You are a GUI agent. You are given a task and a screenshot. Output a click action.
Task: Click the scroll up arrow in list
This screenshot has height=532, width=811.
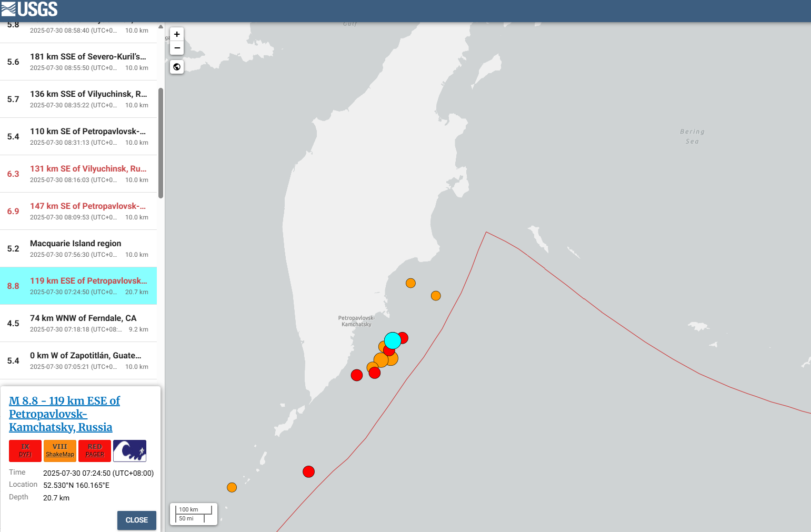click(x=161, y=27)
